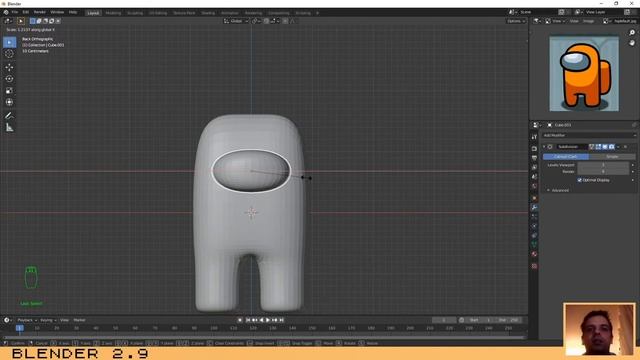The height and width of the screenshot is (360, 640).
Task: Select the Annotate tool
Action: click(9, 116)
